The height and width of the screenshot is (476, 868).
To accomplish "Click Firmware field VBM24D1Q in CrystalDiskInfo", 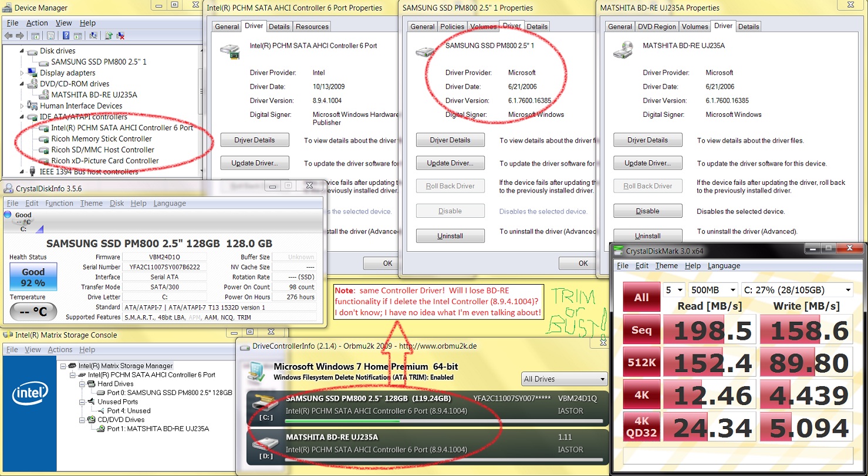I will click(164, 256).
